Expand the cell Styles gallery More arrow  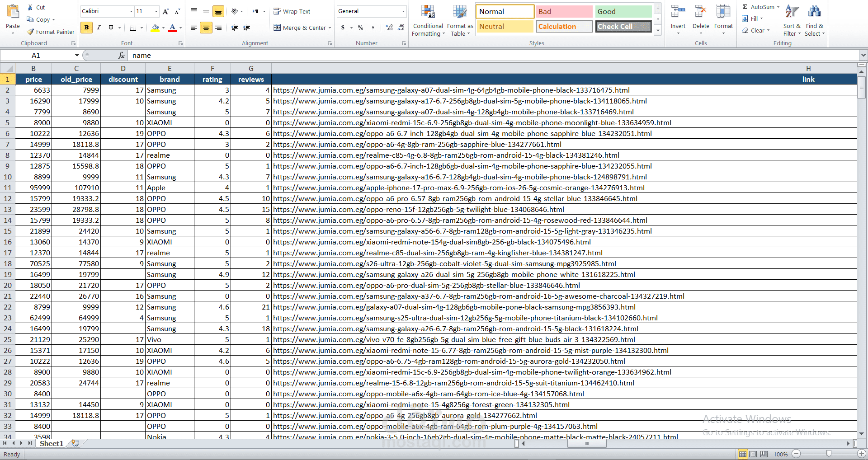pos(658,30)
